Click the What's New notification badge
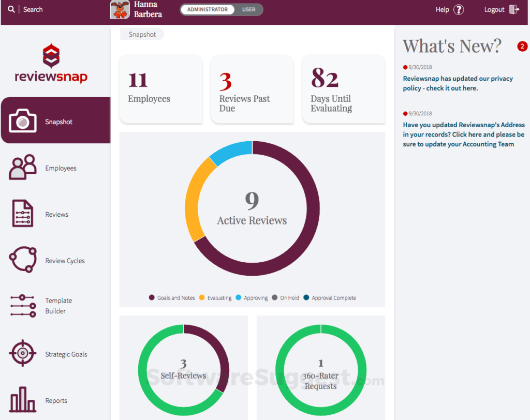 coord(522,46)
